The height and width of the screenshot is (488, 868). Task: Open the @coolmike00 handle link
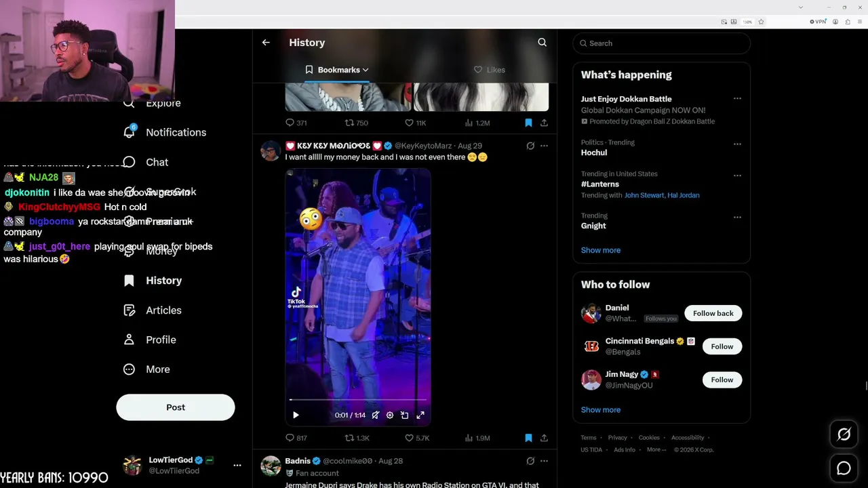[x=348, y=461]
